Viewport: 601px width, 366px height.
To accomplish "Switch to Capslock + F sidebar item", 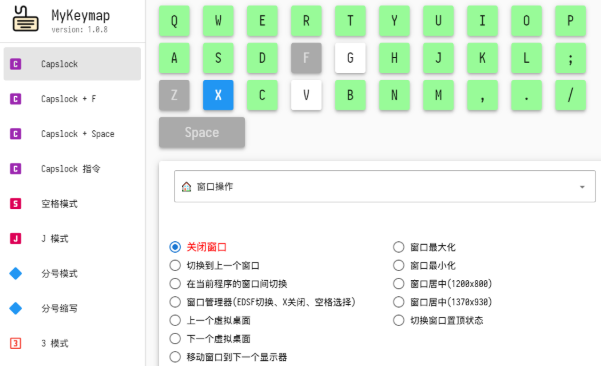I will 72,99.
